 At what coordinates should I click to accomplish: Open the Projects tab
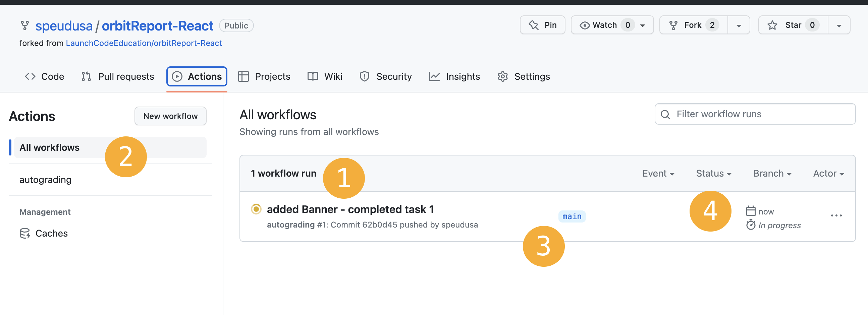(x=264, y=76)
